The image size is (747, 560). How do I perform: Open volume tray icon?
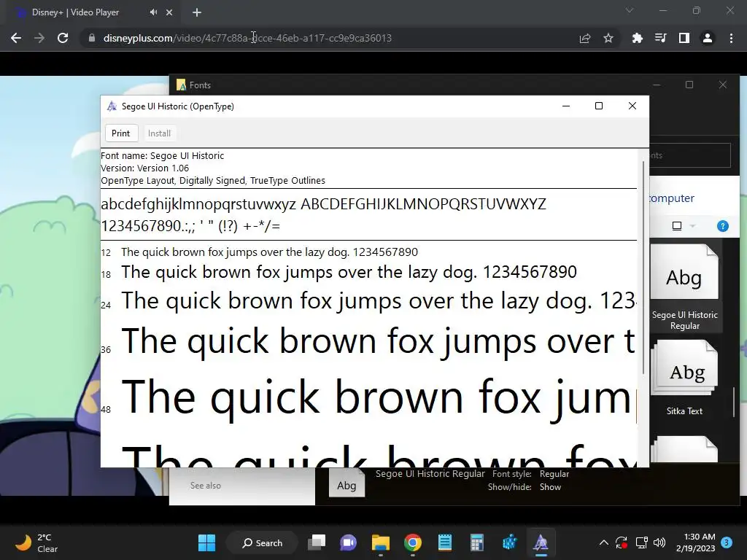point(659,542)
